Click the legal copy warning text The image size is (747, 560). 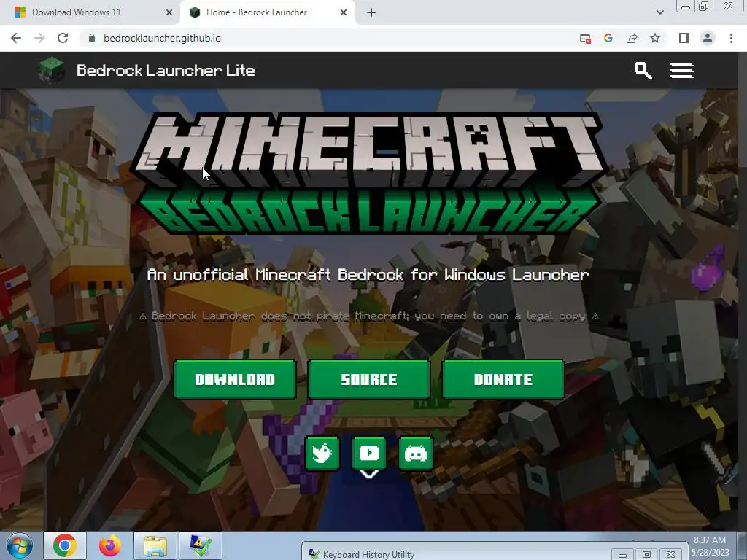point(369,316)
